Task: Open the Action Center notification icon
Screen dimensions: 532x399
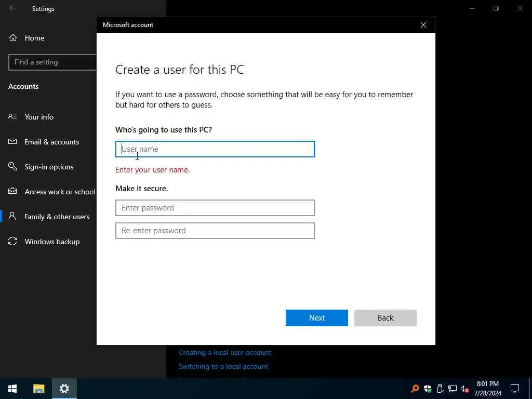Action: [x=515, y=389]
